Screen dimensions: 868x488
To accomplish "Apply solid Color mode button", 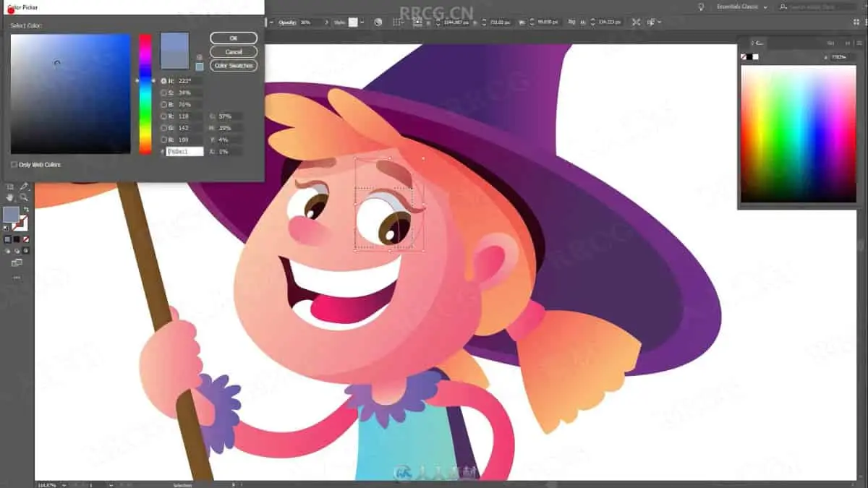I will click(8, 239).
